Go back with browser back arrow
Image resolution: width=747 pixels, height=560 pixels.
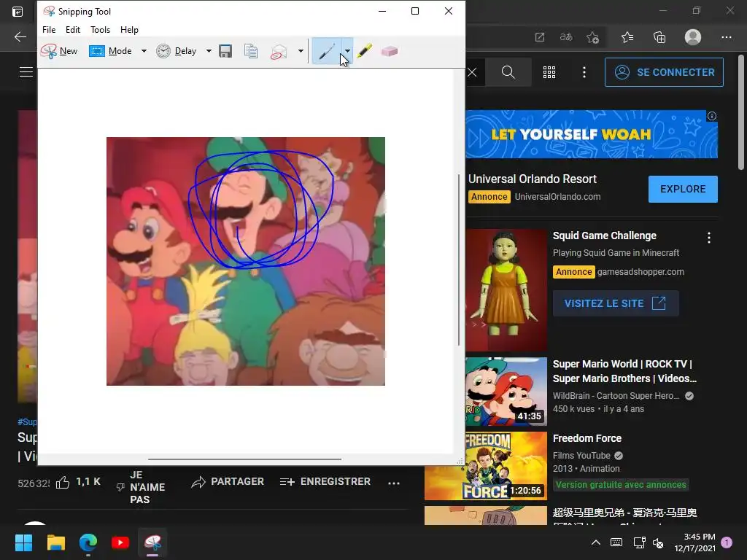coord(20,36)
